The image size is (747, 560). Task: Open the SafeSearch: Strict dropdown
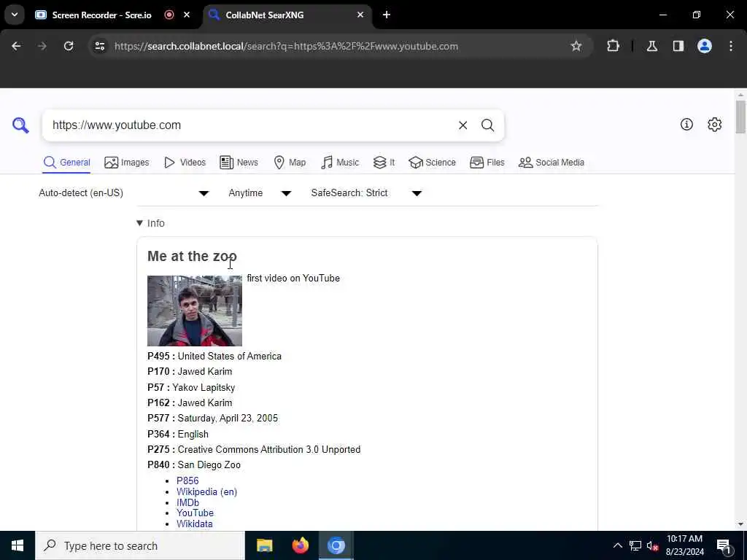tap(366, 192)
